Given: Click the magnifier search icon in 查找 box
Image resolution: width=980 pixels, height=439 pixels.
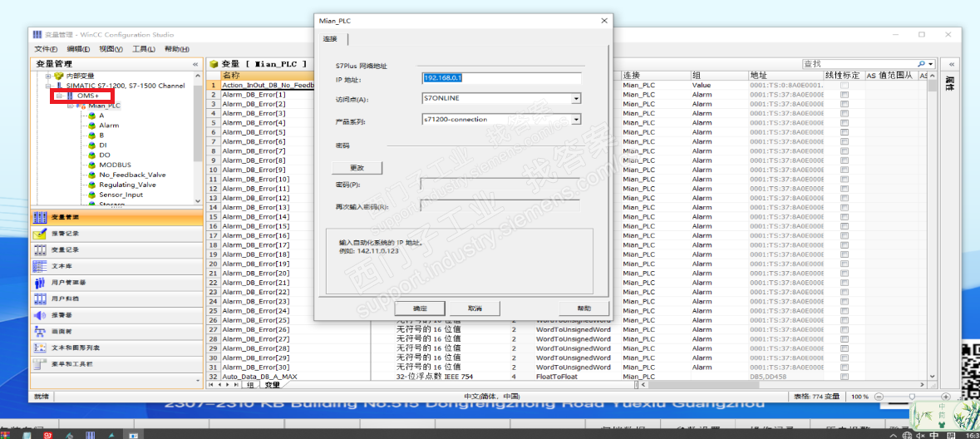Looking at the screenshot, I should [921, 64].
